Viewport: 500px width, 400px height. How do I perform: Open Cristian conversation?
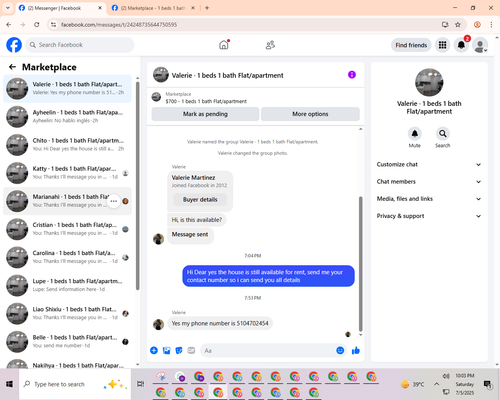tap(67, 229)
